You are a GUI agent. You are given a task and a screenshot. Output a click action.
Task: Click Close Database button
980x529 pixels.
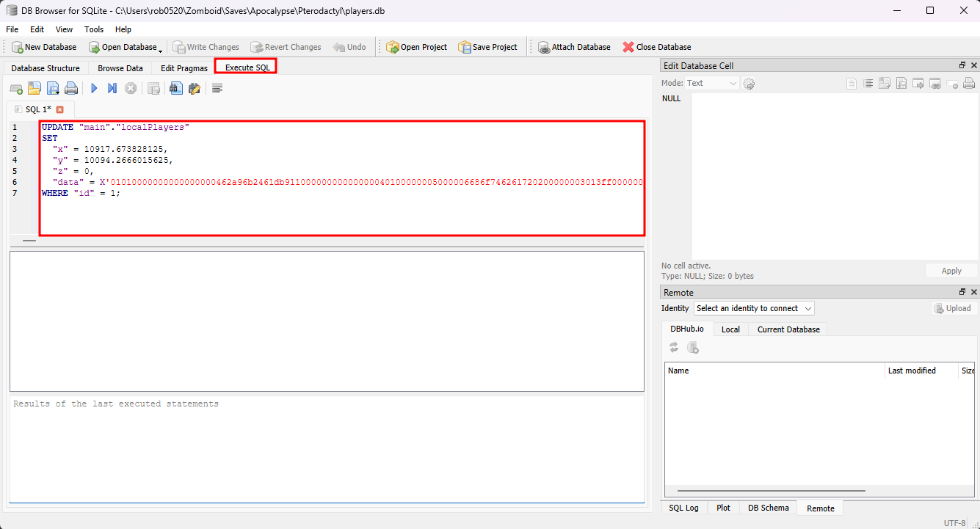(x=657, y=47)
